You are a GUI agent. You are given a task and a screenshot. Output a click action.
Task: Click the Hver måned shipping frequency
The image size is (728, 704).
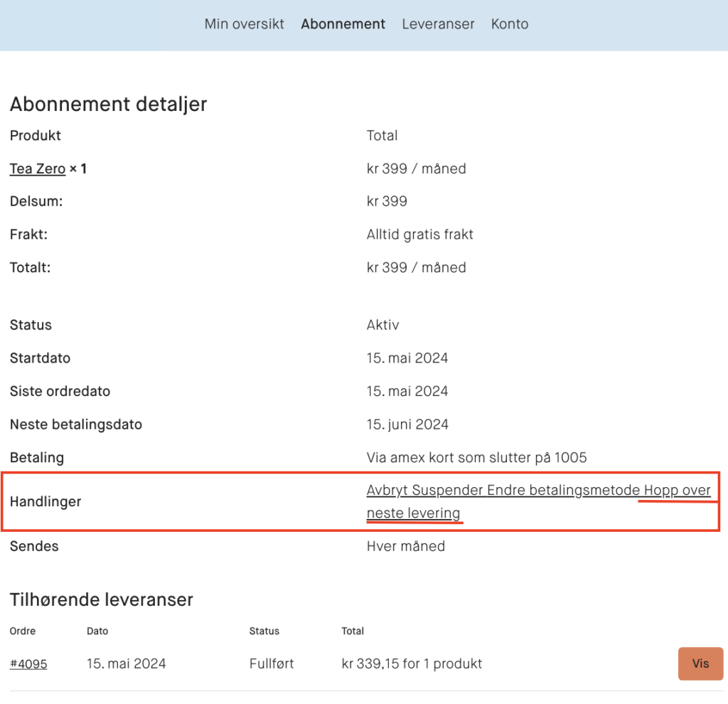click(405, 546)
